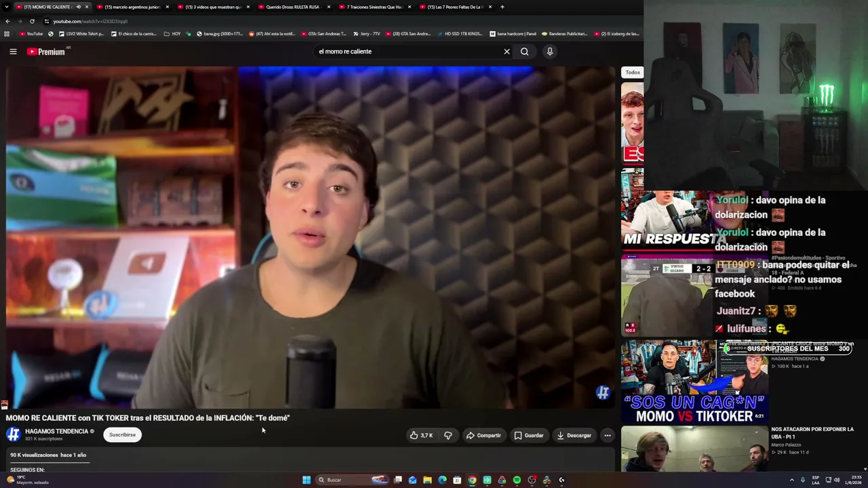The height and width of the screenshot is (488, 868).
Task: Switch to the '3 videos que muestran' tab
Action: click(x=213, y=7)
